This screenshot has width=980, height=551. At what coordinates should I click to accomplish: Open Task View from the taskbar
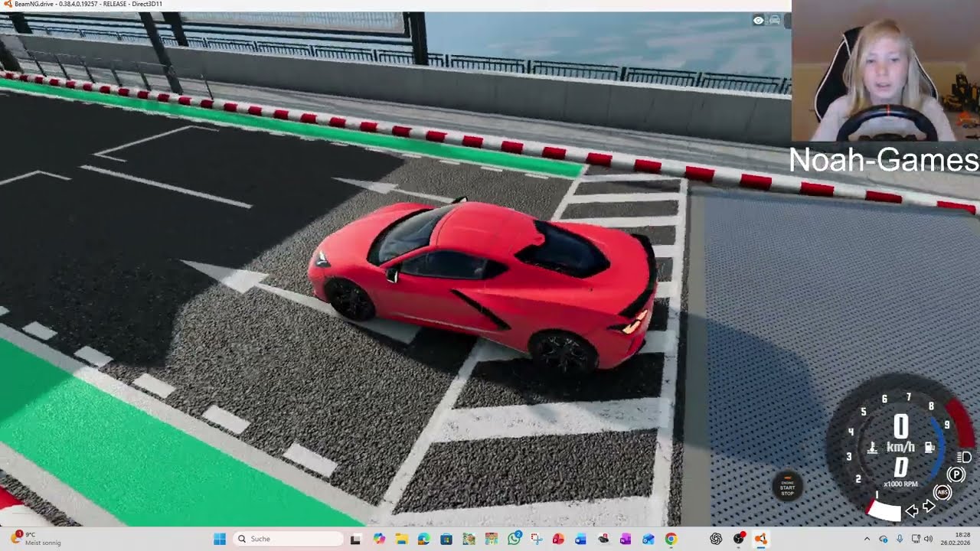(x=355, y=539)
